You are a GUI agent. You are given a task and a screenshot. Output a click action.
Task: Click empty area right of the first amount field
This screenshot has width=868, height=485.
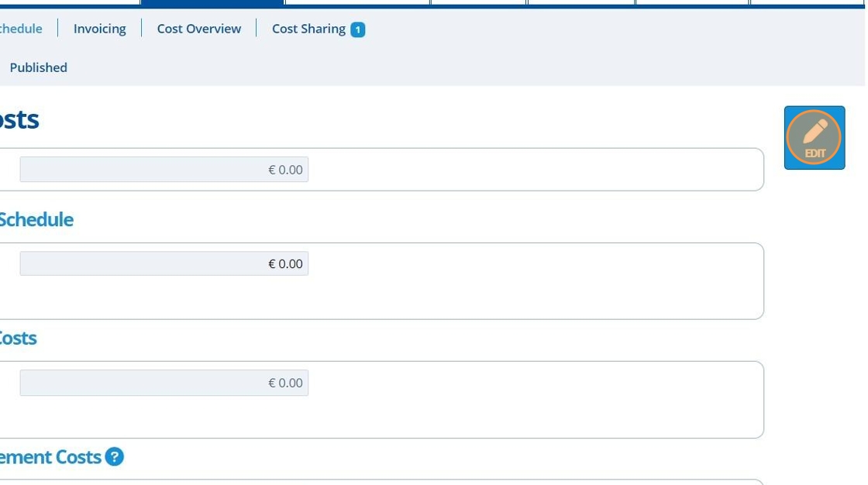[x=535, y=170]
